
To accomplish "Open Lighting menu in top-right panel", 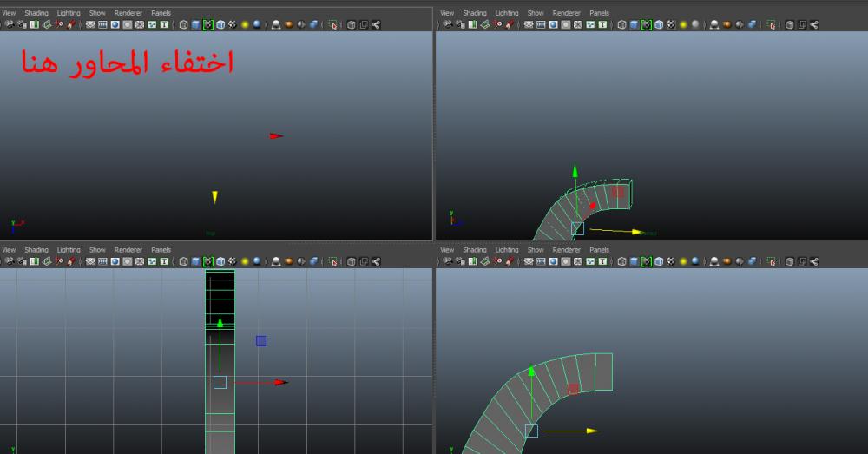I will pyautogui.click(x=507, y=13).
